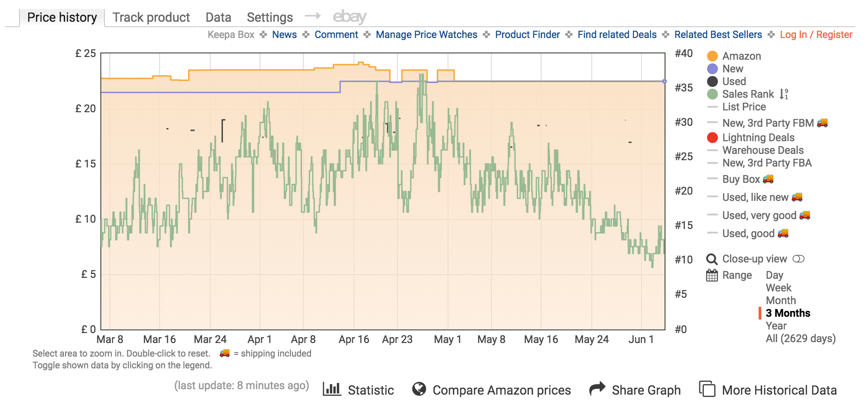Enable the Close-up view toggle switch
The image size is (868, 410).
click(799, 259)
